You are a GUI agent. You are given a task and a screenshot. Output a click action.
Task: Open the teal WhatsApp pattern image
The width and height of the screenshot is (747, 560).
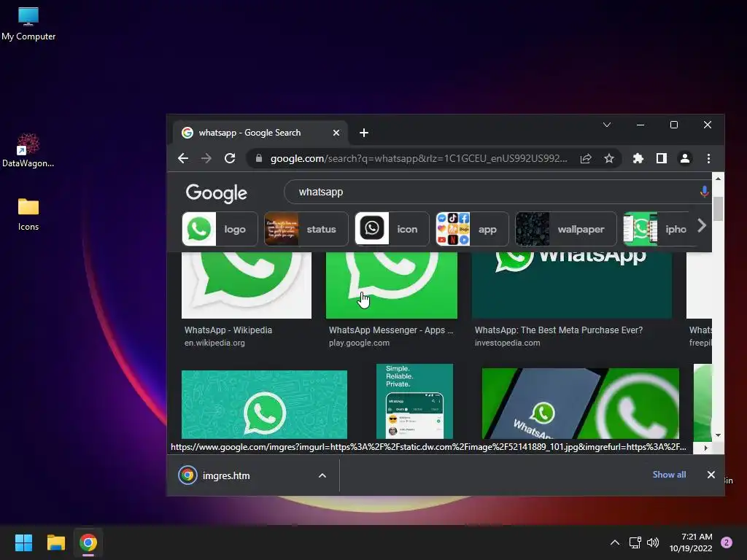coord(264,404)
